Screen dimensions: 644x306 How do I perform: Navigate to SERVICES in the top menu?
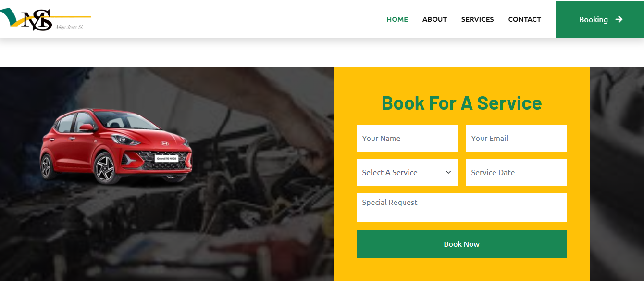click(x=478, y=19)
